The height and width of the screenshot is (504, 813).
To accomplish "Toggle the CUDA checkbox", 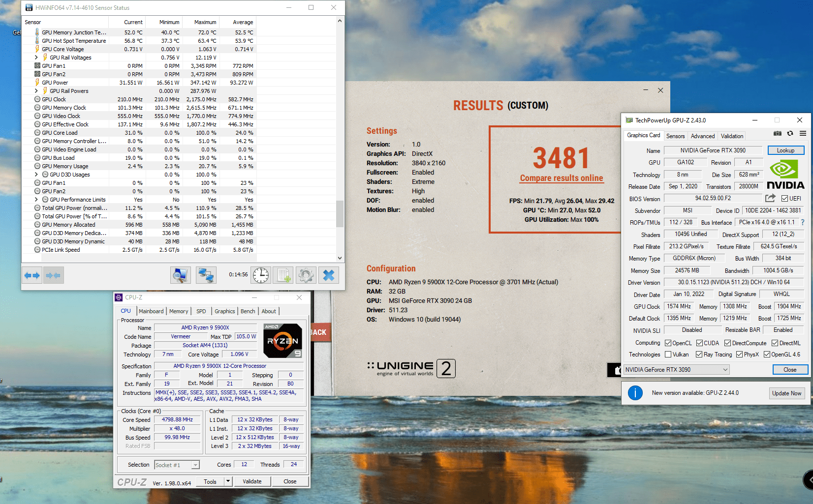I will click(x=699, y=343).
